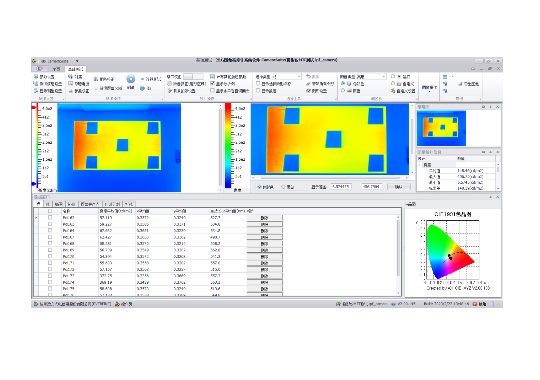540x380 pixels.
Task: Select the second radio below the right image
Action: (x=283, y=187)
